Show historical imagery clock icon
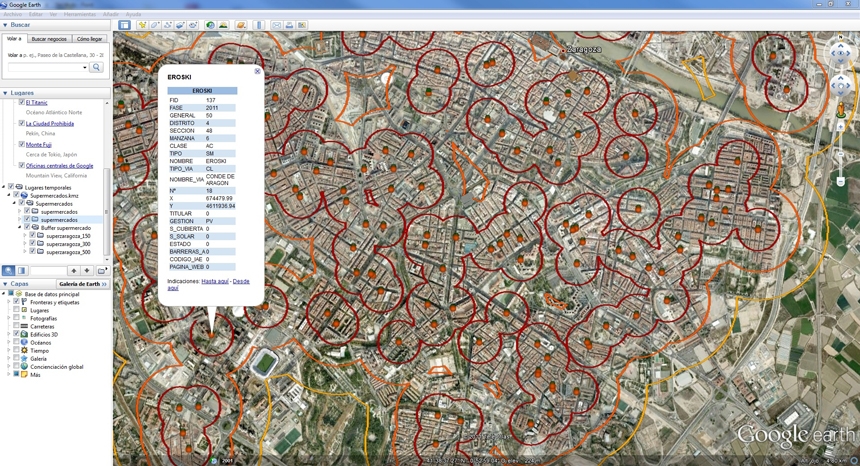The image size is (860, 466). [210, 25]
